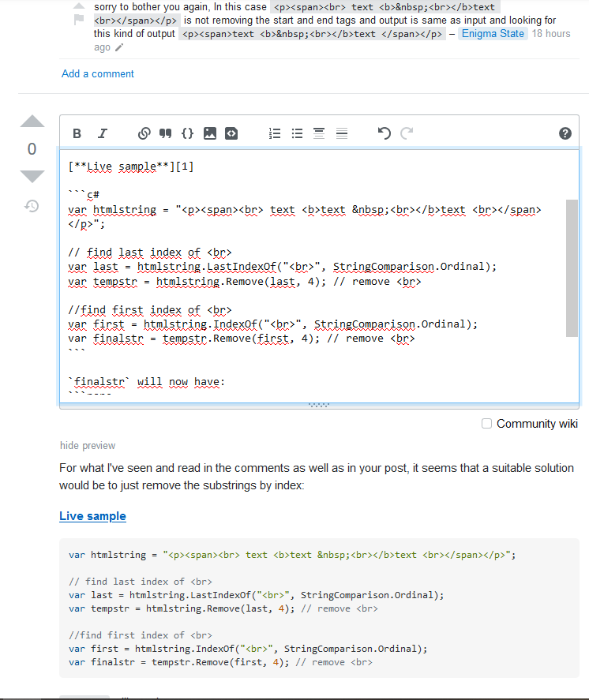Insert a blockquote using quote icon

point(166,133)
